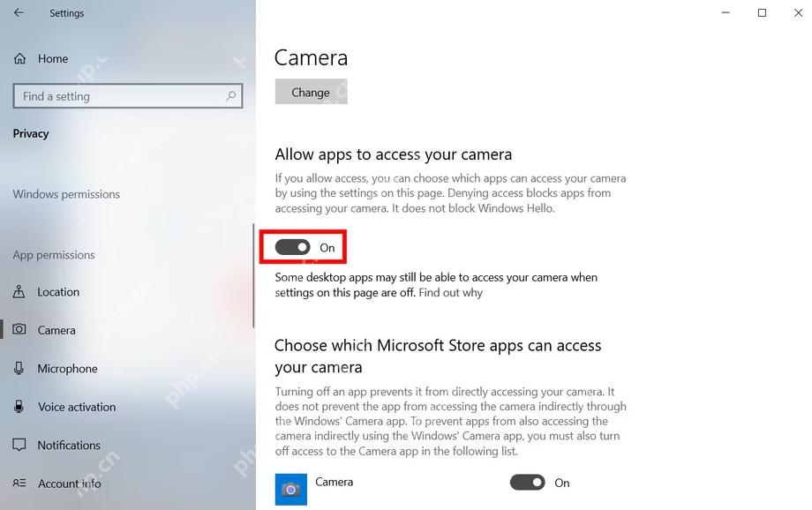
Task: Click the blue Camera app icon
Action: [x=291, y=490]
